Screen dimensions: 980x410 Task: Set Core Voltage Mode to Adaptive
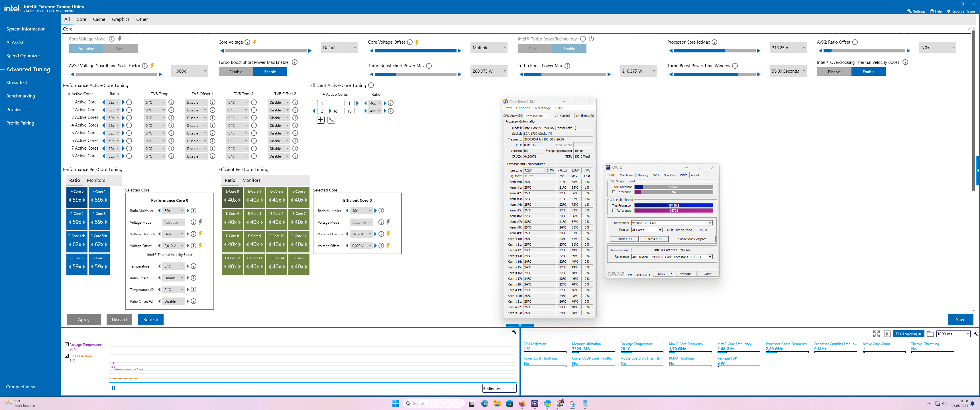click(86, 49)
